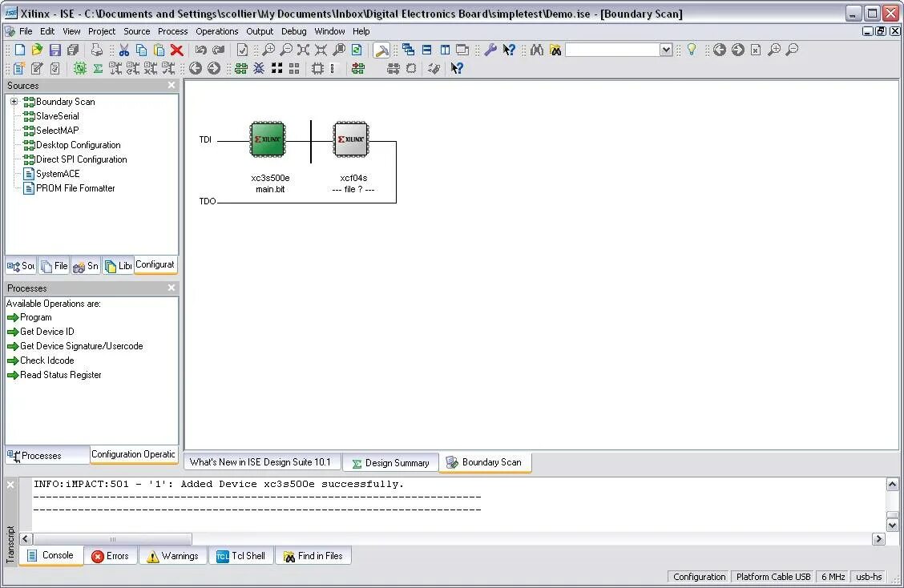
Task: Click the Paste clipboard icon
Action: click(159, 50)
